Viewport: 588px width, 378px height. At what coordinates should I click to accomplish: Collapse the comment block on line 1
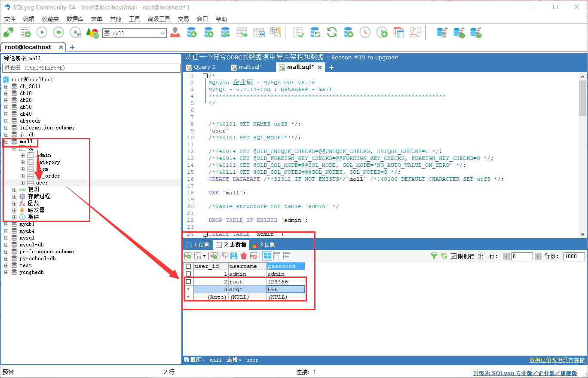tap(205, 76)
